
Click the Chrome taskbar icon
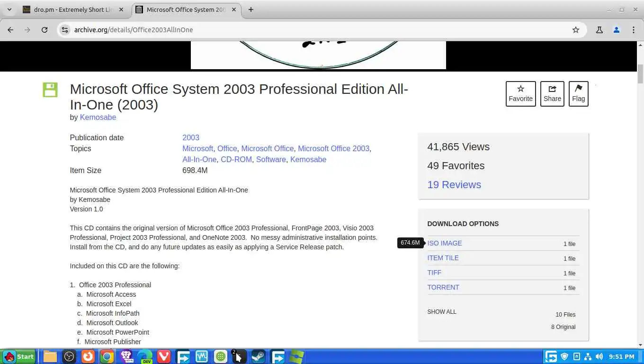[x=107, y=356]
